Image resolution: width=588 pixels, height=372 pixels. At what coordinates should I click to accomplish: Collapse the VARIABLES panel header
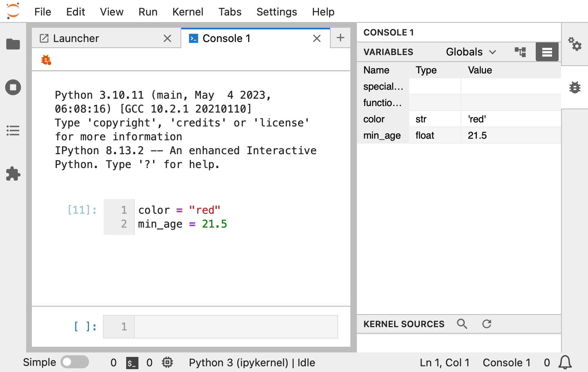(x=388, y=52)
